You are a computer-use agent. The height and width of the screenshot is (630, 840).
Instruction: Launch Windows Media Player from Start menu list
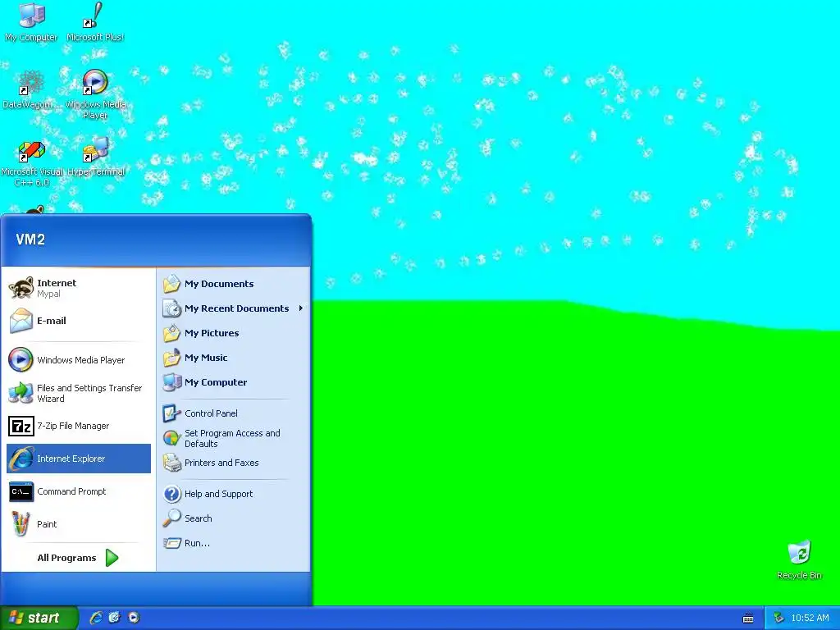click(x=79, y=360)
